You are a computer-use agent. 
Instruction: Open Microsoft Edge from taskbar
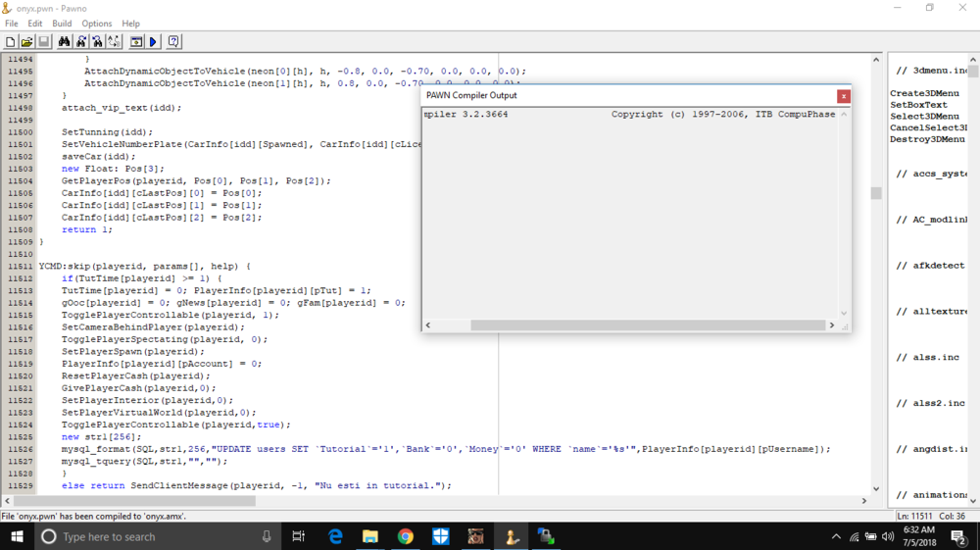click(x=335, y=536)
